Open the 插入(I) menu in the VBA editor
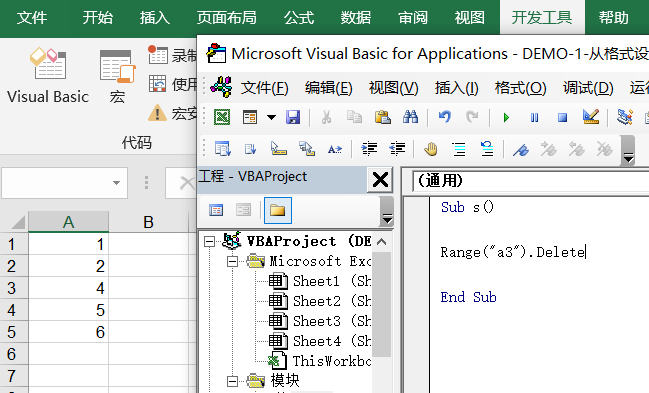649x393 pixels. [457, 88]
